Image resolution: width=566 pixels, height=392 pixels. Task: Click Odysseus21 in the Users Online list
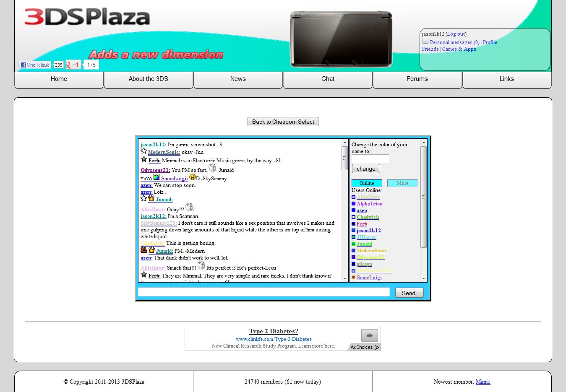[x=370, y=257]
